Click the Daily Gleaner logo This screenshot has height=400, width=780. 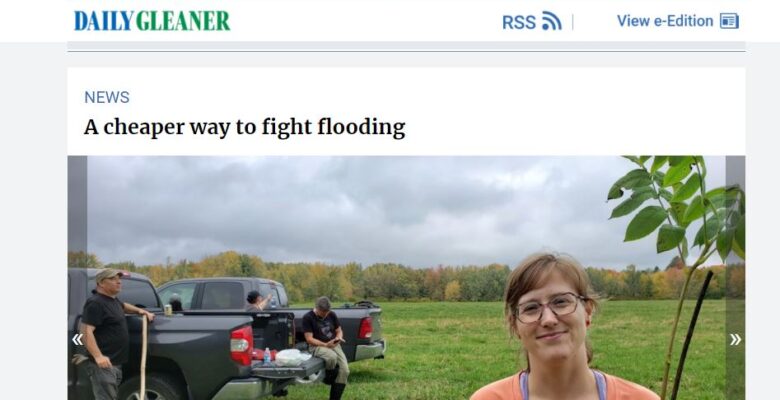(152, 21)
